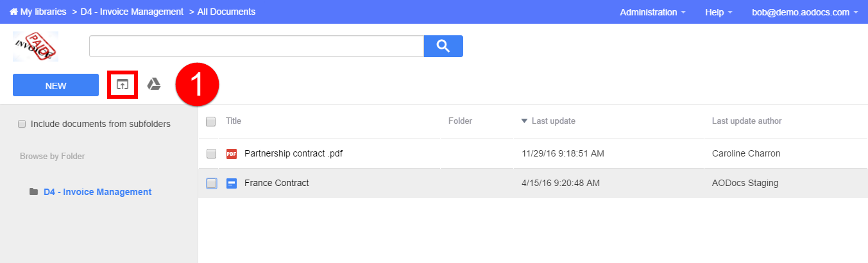Click the magnifier search button
Screen dimensions: 868x263
click(x=443, y=46)
